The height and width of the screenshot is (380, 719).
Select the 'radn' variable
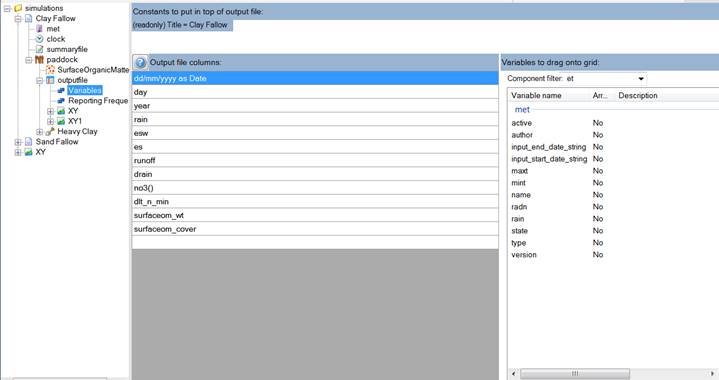tap(519, 207)
